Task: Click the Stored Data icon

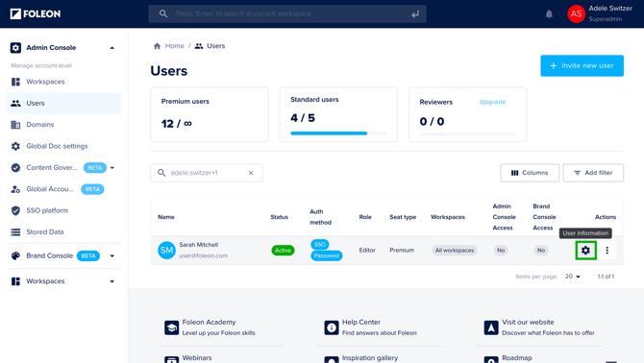Action: 15,232
